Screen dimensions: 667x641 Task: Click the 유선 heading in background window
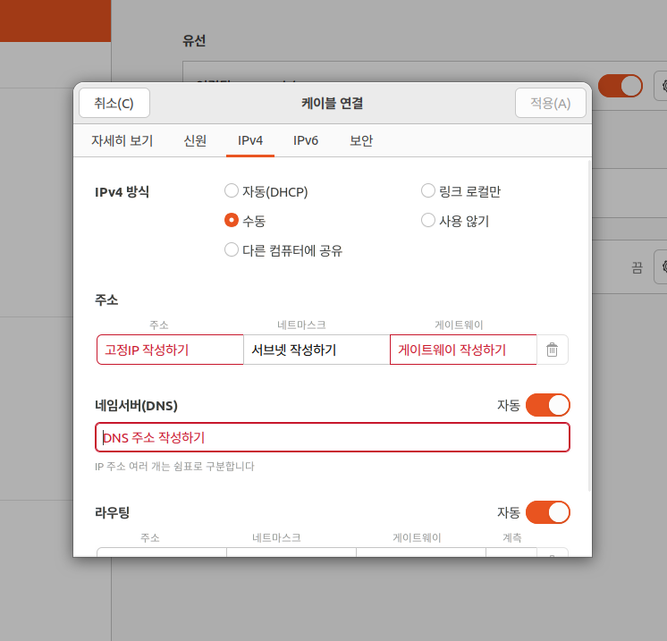194,40
